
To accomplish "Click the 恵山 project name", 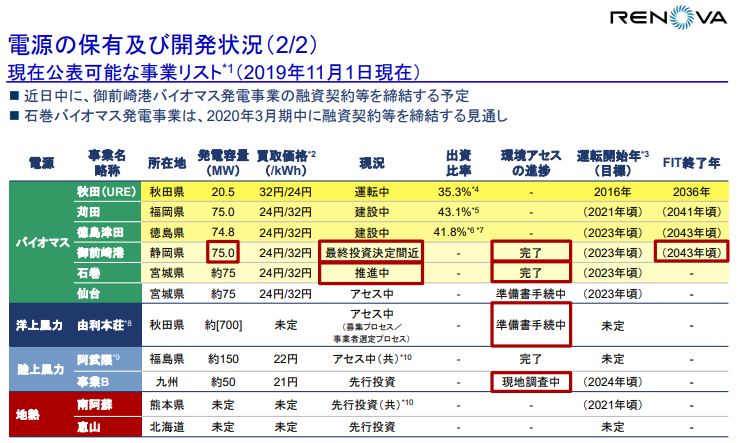I will 89,427.
